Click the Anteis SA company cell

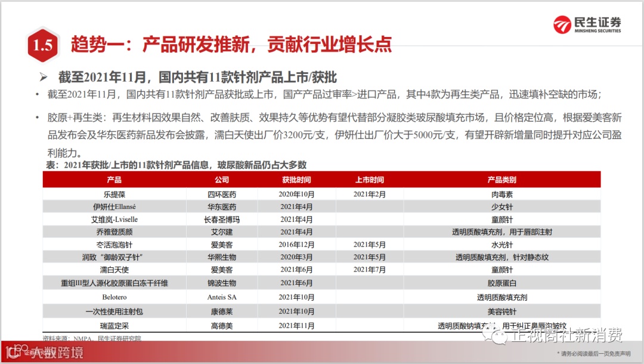tap(222, 297)
